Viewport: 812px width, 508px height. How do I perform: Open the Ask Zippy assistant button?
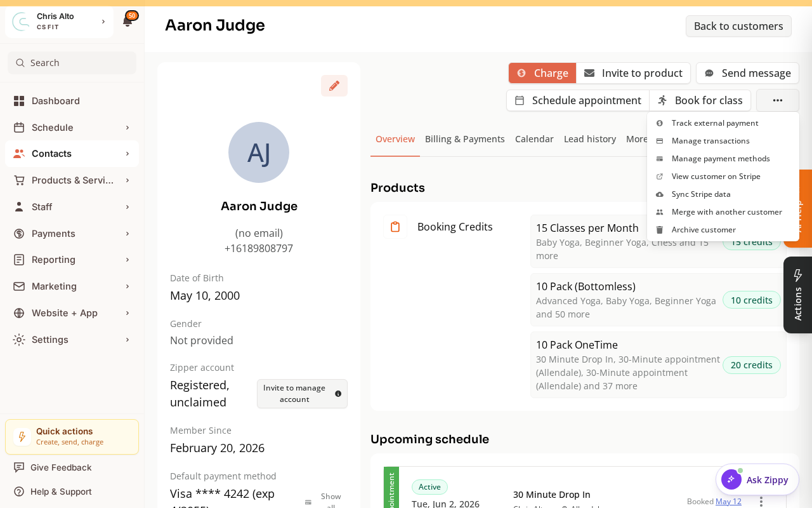tap(757, 479)
